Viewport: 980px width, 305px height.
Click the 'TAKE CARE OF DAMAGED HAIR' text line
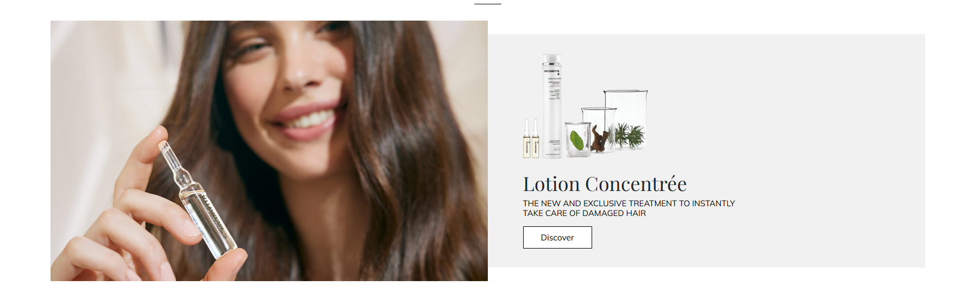click(585, 213)
